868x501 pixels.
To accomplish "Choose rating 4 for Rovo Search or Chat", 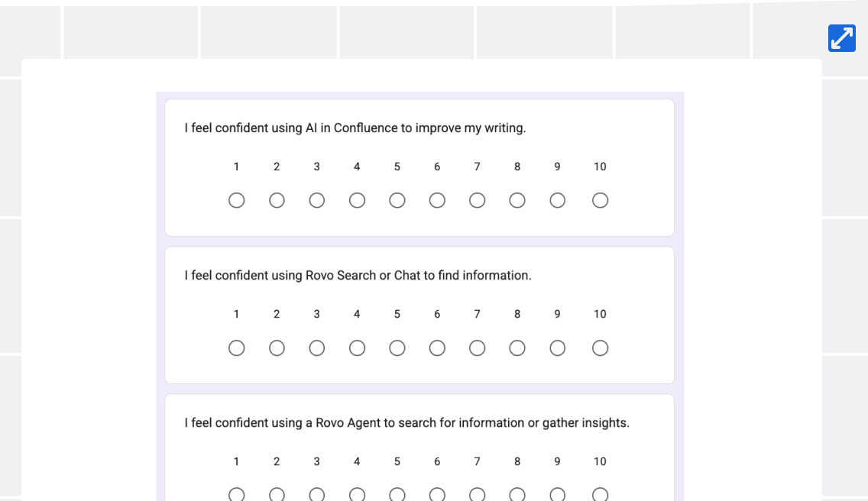I will point(357,348).
